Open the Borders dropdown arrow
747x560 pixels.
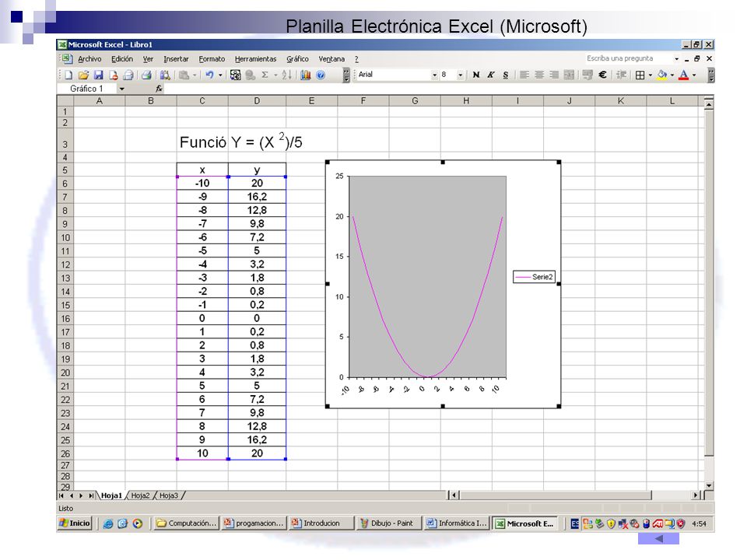(651, 75)
